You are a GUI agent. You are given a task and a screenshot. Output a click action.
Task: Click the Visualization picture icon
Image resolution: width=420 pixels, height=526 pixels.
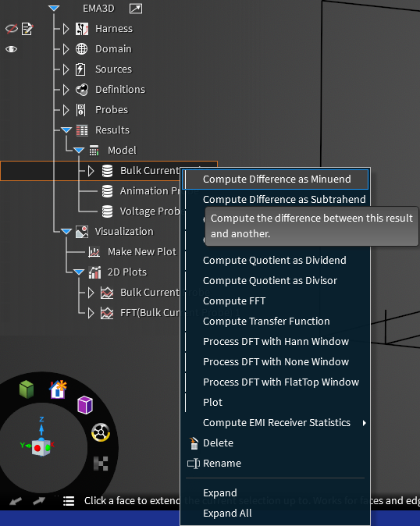click(x=82, y=232)
